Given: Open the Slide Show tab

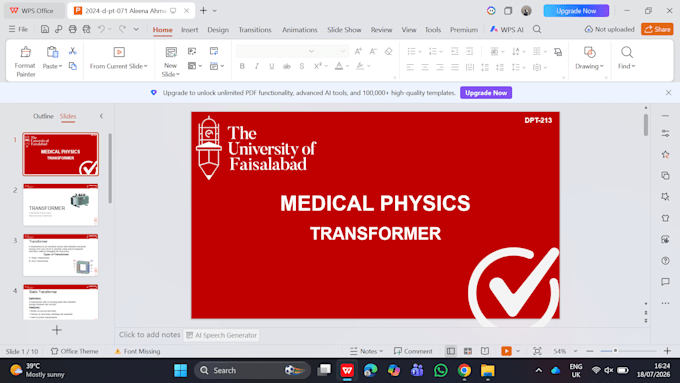Looking at the screenshot, I should click(x=344, y=29).
